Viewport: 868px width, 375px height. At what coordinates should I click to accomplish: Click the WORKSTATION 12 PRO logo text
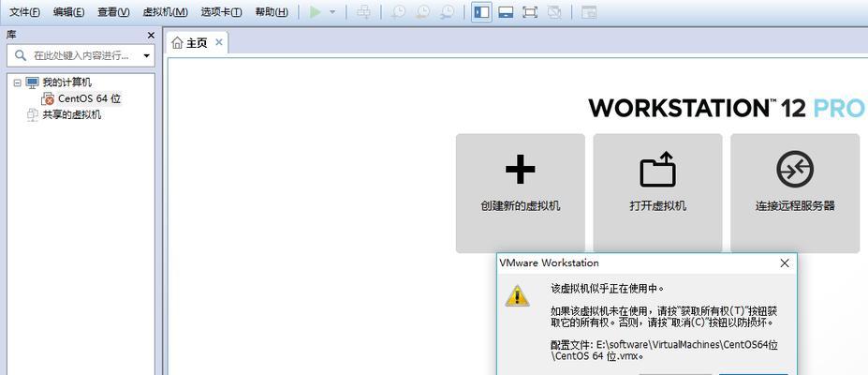[x=727, y=108]
